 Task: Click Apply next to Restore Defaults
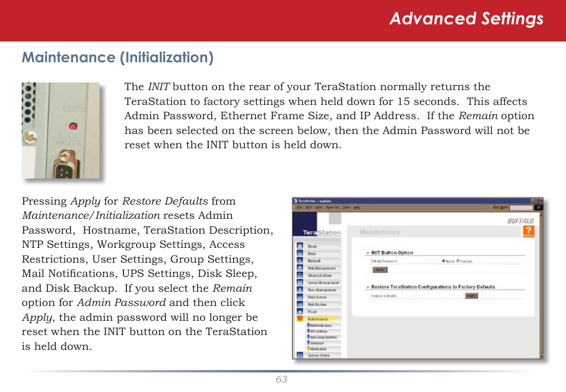point(472,295)
